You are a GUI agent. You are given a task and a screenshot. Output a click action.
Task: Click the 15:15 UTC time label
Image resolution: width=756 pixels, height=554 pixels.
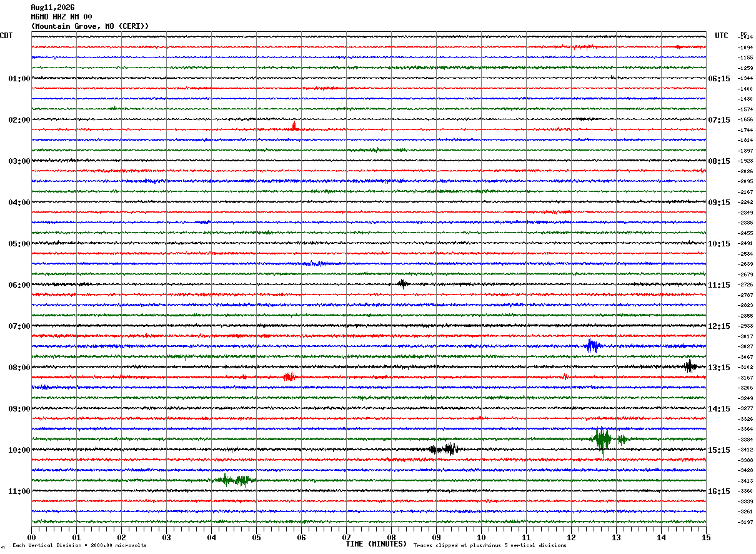[719, 450]
